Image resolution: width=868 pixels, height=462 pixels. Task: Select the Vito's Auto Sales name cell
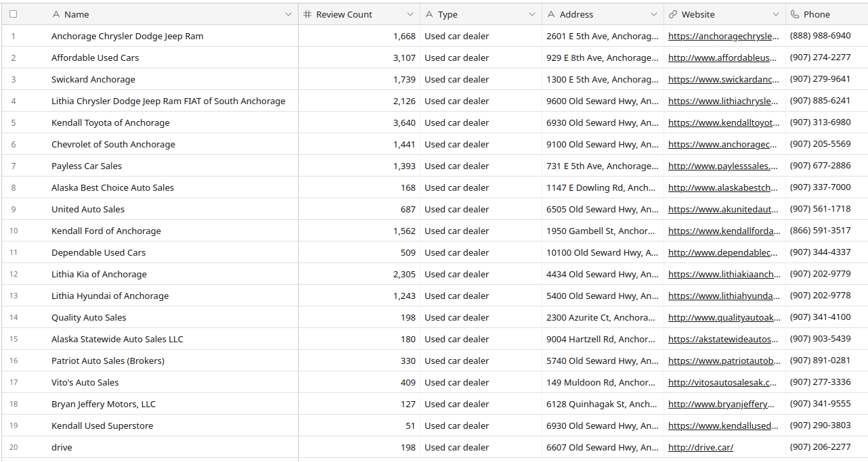[173, 382]
